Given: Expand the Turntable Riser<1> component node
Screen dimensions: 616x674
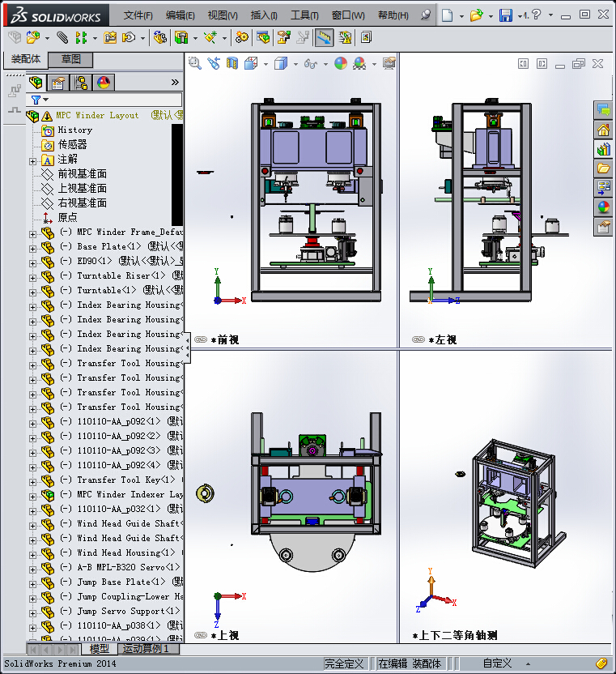Looking at the screenshot, I should (x=32, y=278).
